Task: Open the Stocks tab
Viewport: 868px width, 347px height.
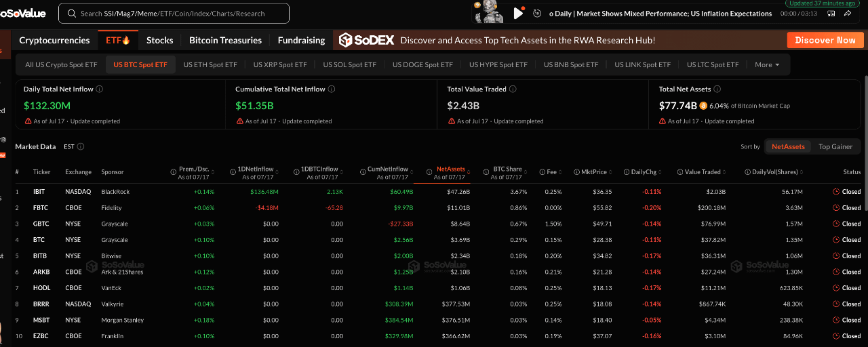Action: coord(160,40)
